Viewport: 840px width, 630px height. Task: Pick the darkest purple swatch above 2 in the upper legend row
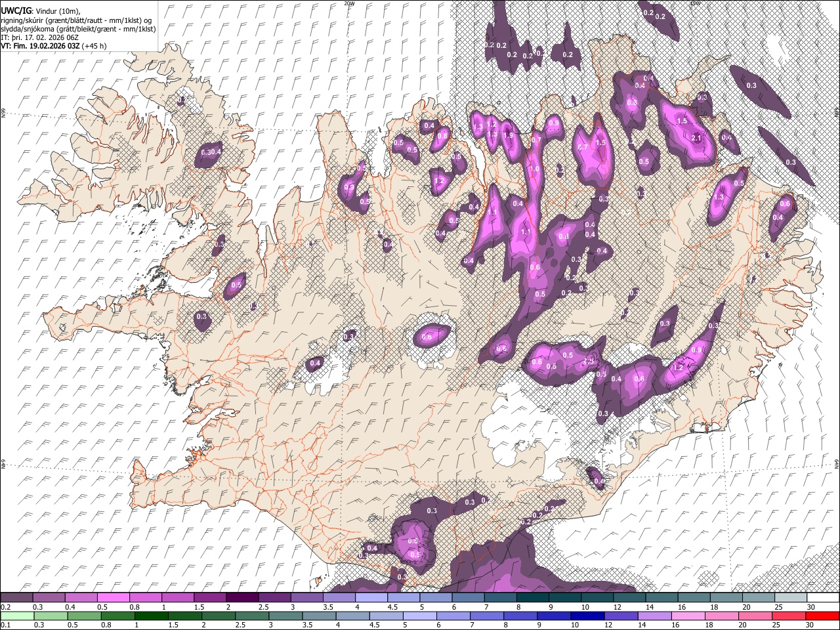[241, 598]
